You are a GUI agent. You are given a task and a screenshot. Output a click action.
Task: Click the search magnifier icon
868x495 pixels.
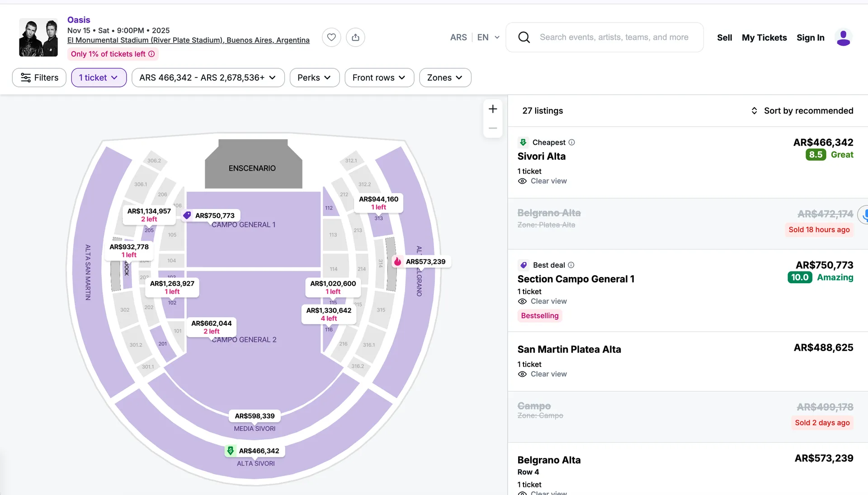(524, 37)
